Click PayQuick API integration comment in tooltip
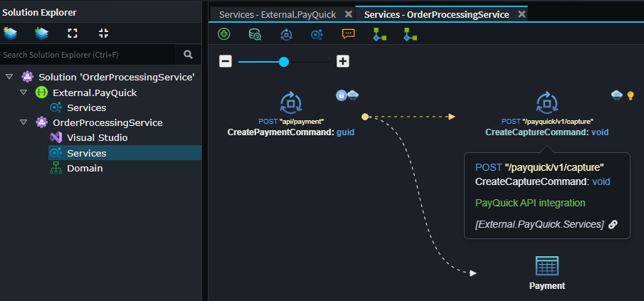Image resolution: width=644 pixels, height=301 pixels. coord(530,203)
